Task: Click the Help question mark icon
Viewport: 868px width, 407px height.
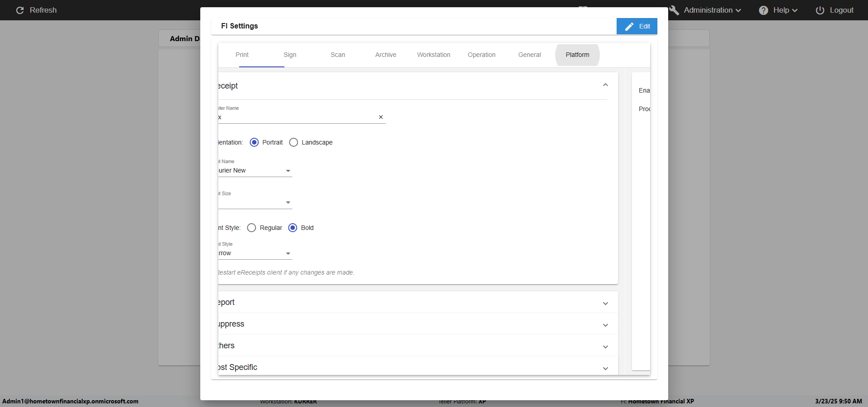Action: pos(763,10)
